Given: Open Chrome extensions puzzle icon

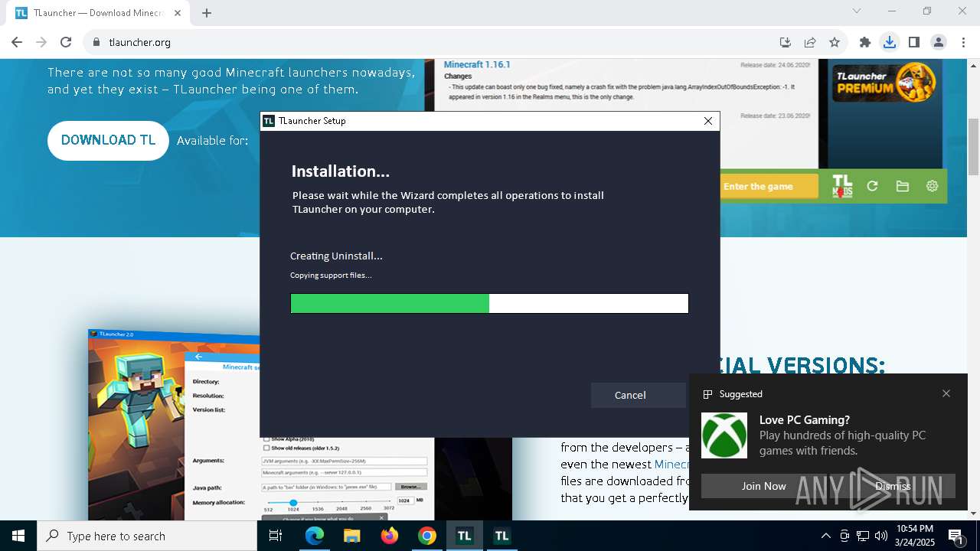Looking at the screenshot, I should (865, 42).
